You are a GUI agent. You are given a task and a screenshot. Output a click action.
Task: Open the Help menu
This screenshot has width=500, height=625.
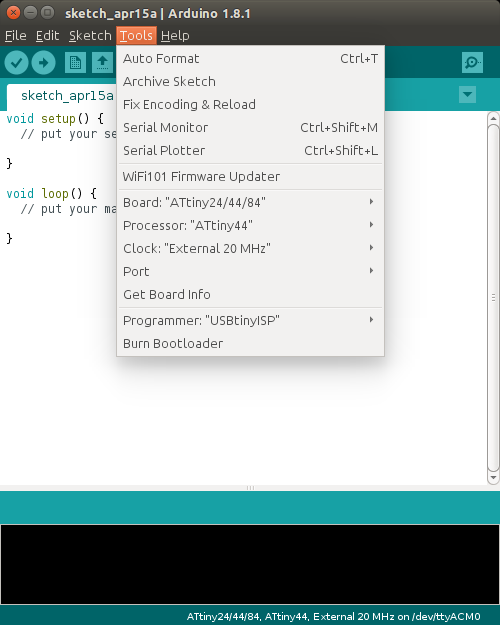[175, 36]
